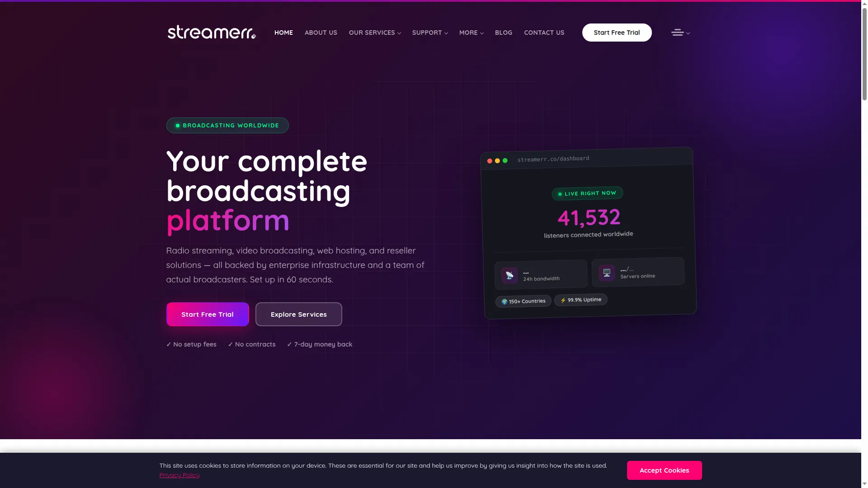Image resolution: width=868 pixels, height=488 pixels.
Task: Click the yellow dot in dashboard window
Action: (x=497, y=161)
